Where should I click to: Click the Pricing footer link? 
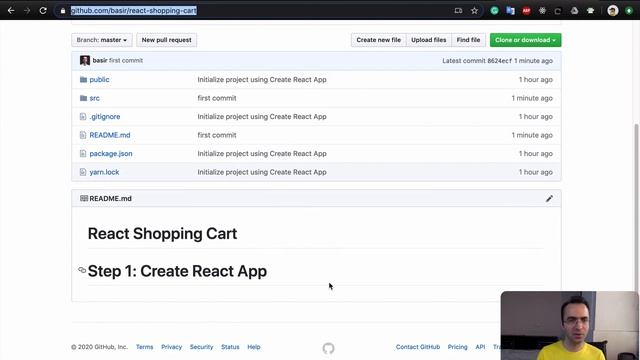[x=458, y=347]
